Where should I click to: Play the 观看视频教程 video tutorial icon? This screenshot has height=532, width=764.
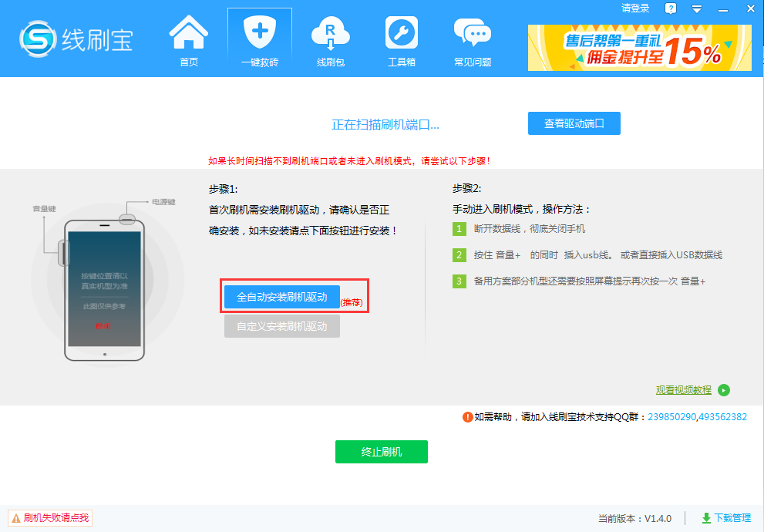click(723, 390)
